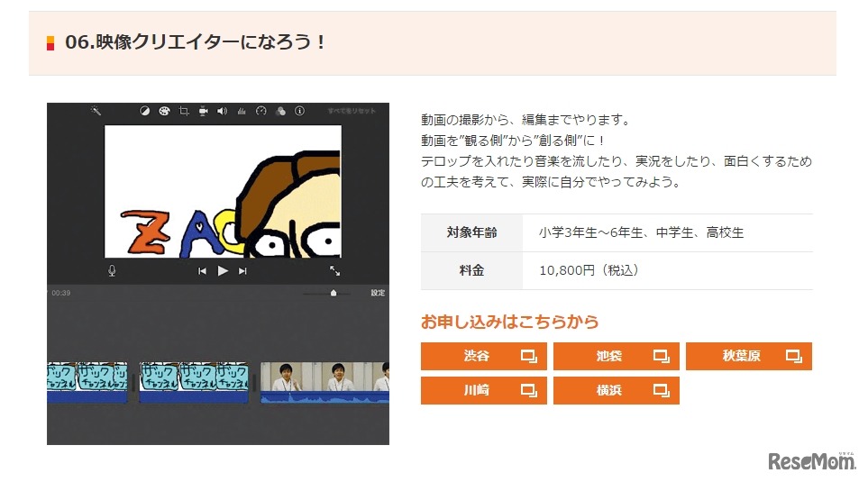Click the お申し込みはこちらから heading

[510, 322]
